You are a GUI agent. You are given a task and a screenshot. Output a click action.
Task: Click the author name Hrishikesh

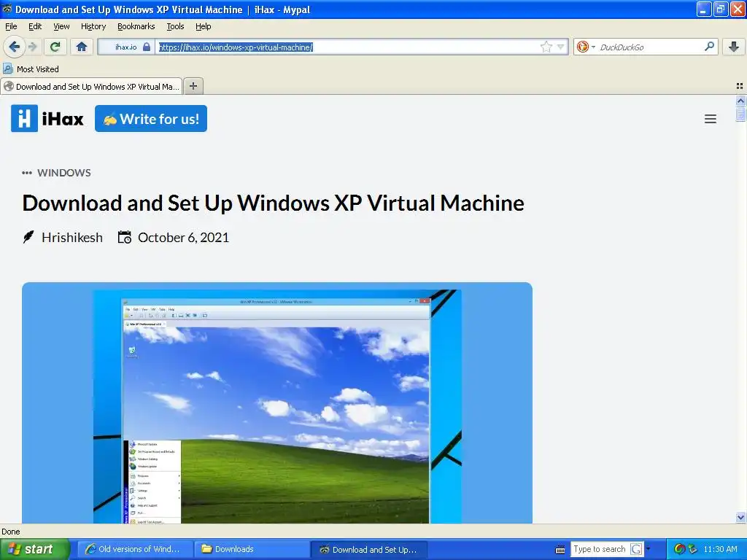(x=72, y=237)
